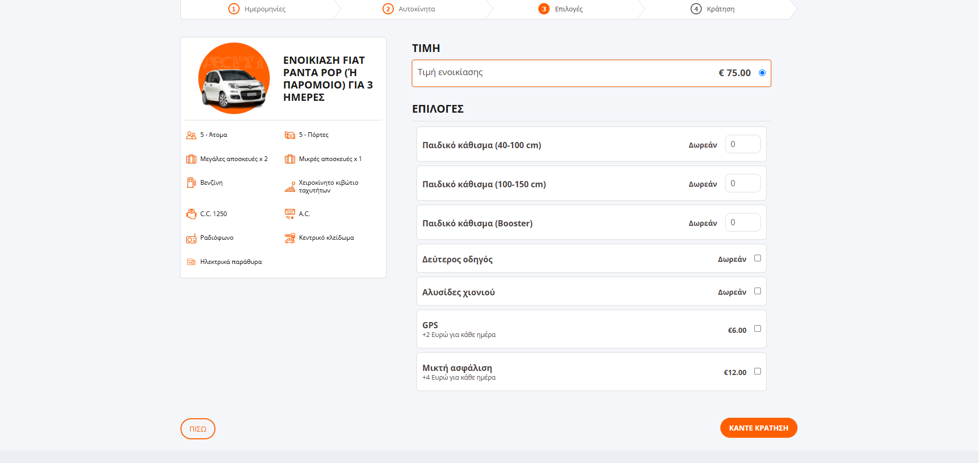This screenshot has width=980, height=463.
Task: Click the Παιδικό κάθισμα (100-150 cm) label
Action: point(484,184)
